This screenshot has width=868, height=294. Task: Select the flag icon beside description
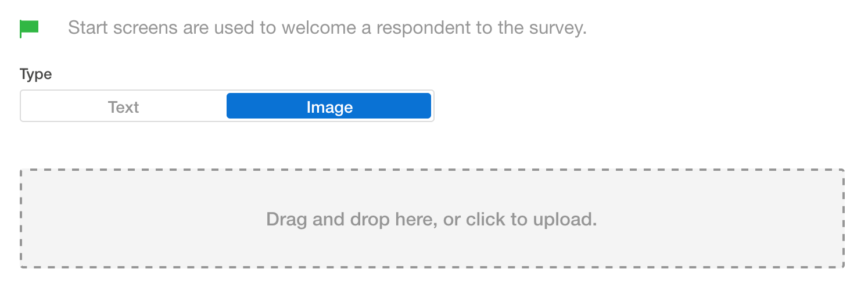(29, 28)
